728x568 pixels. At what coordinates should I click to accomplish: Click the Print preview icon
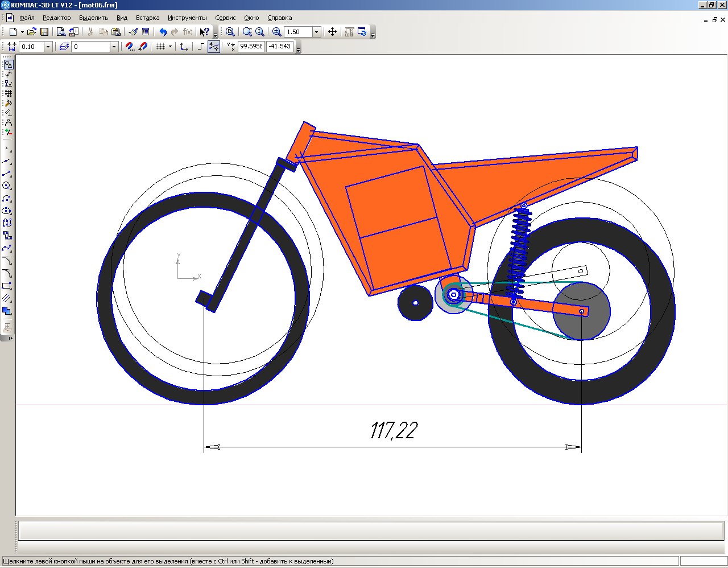[x=61, y=32]
